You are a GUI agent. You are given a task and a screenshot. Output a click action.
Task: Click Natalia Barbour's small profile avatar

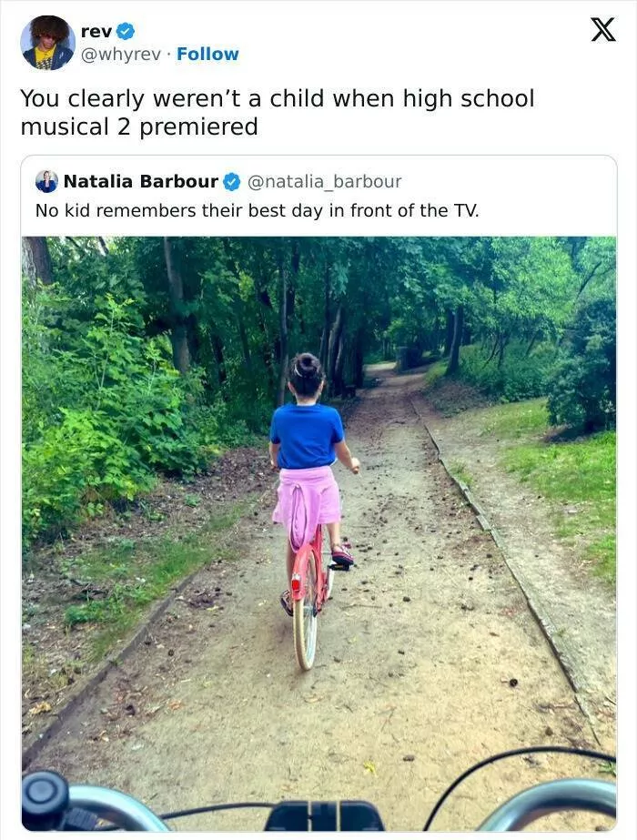46,181
